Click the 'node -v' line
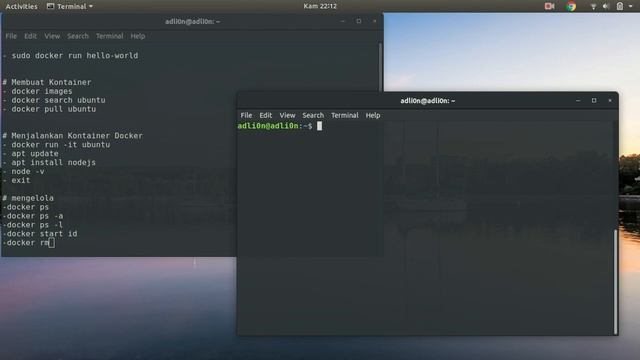 click(28, 172)
